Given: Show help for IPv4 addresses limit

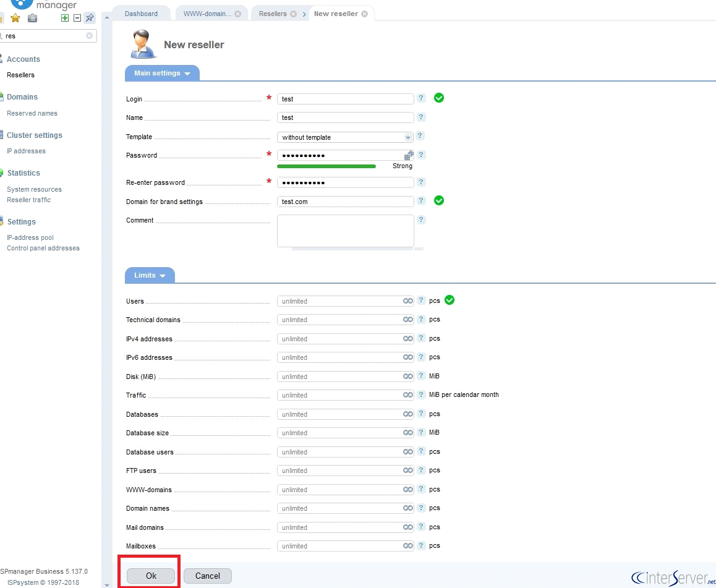Looking at the screenshot, I should (421, 338).
